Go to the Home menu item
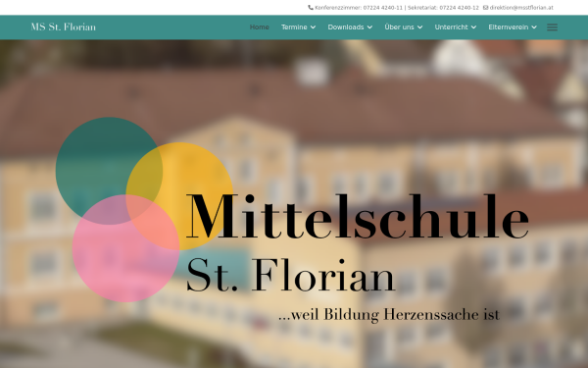Viewport: 588px width, 368px height. pos(259,27)
